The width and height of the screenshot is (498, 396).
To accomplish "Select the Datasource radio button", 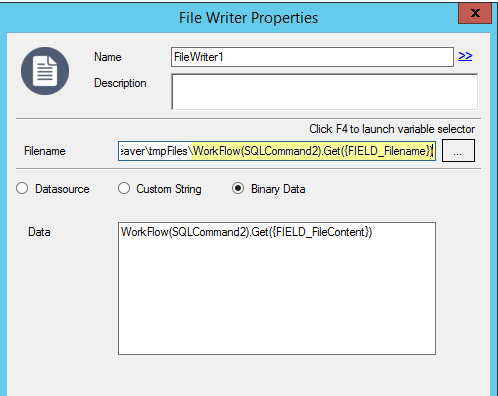I will click(x=22, y=189).
